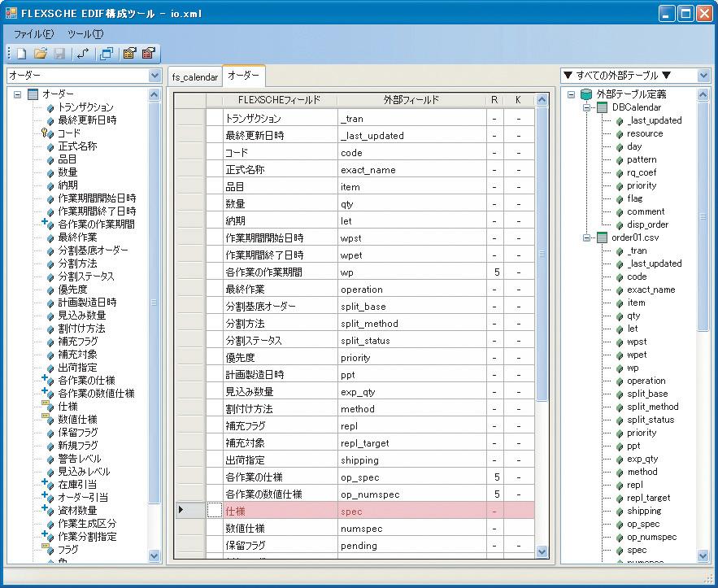Switch to the fs_calendar tab
Screen dimensions: 718x588
point(194,77)
